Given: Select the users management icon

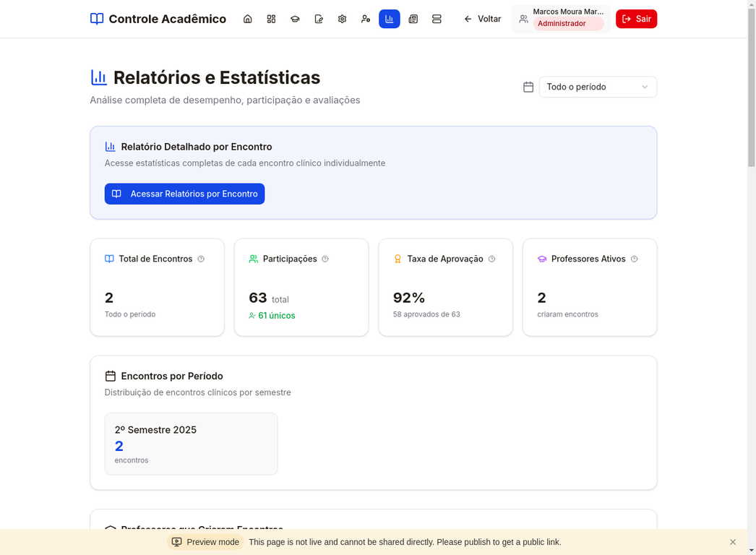Looking at the screenshot, I should coord(366,19).
